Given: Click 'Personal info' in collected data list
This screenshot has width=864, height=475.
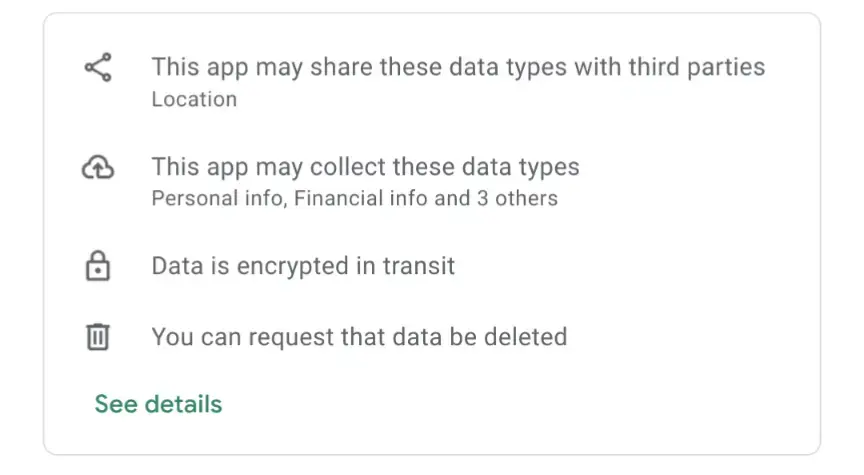Looking at the screenshot, I should pos(219,198).
